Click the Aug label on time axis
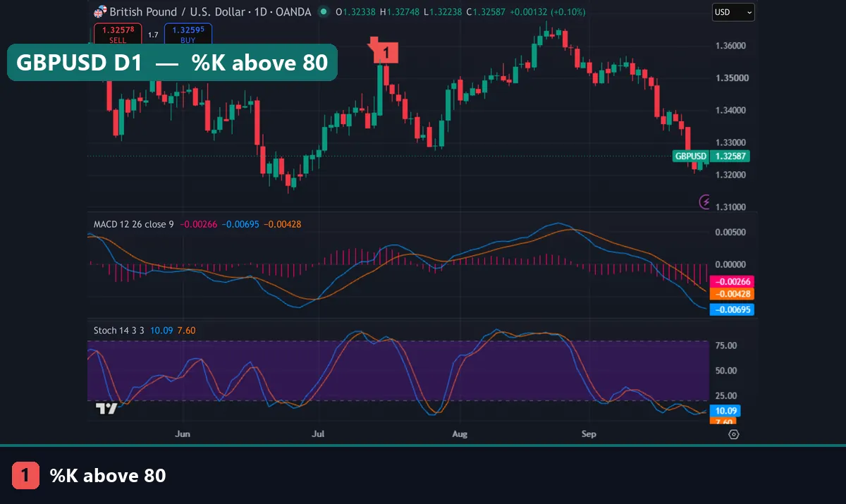Image resolution: width=846 pixels, height=504 pixels. [x=460, y=434]
